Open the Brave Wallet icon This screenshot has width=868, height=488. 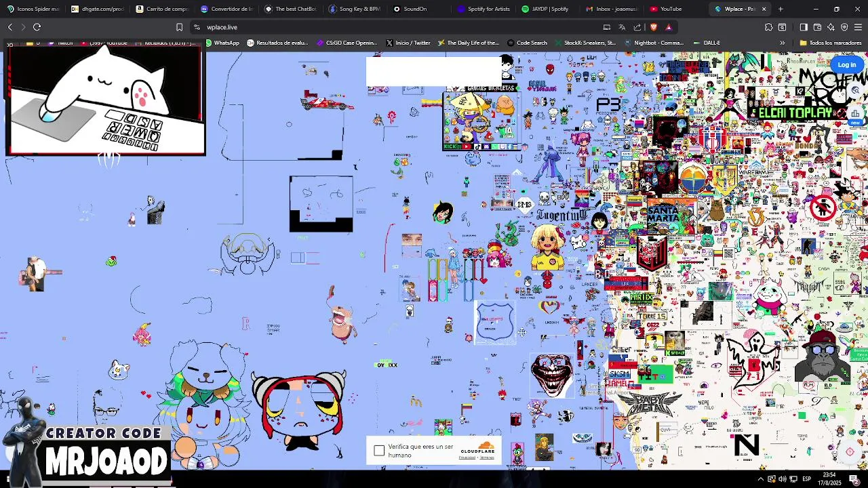point(818,27)
